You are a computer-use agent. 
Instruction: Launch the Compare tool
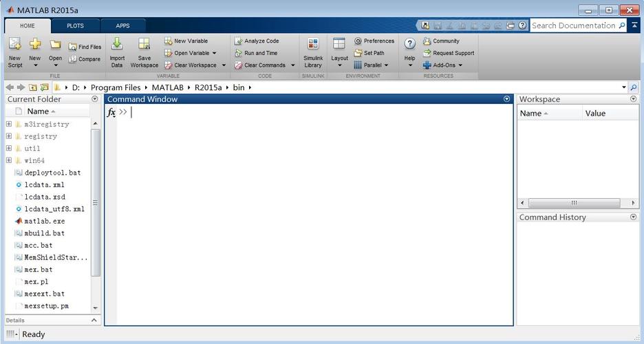point(85,59)
